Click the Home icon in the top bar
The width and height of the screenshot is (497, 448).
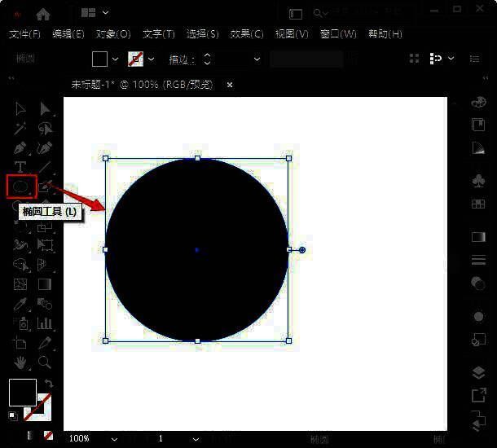[43, 13]
